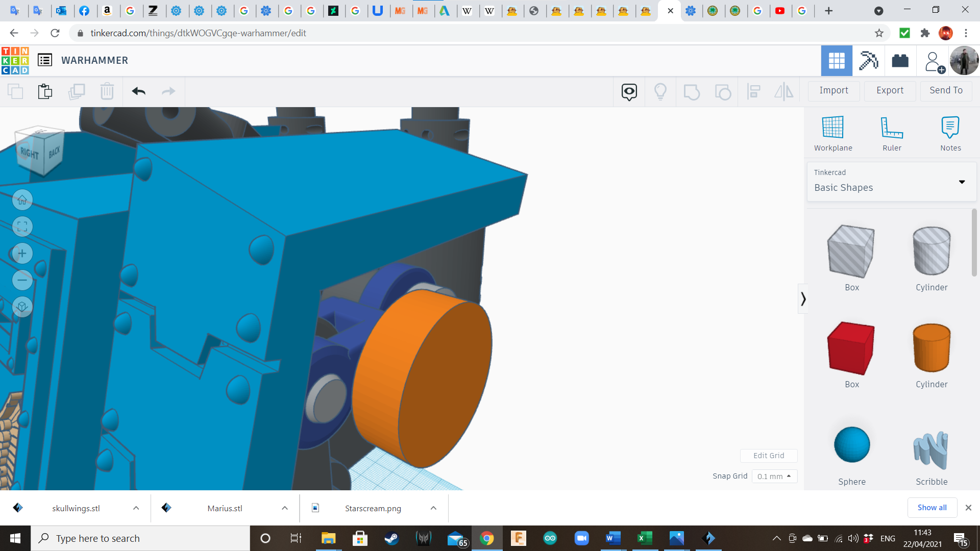The width and height of the screenshot is (980, 551).
Task: Open Snap Grid 0.1 mm dropdown
Action: click(x=774, y=476)
